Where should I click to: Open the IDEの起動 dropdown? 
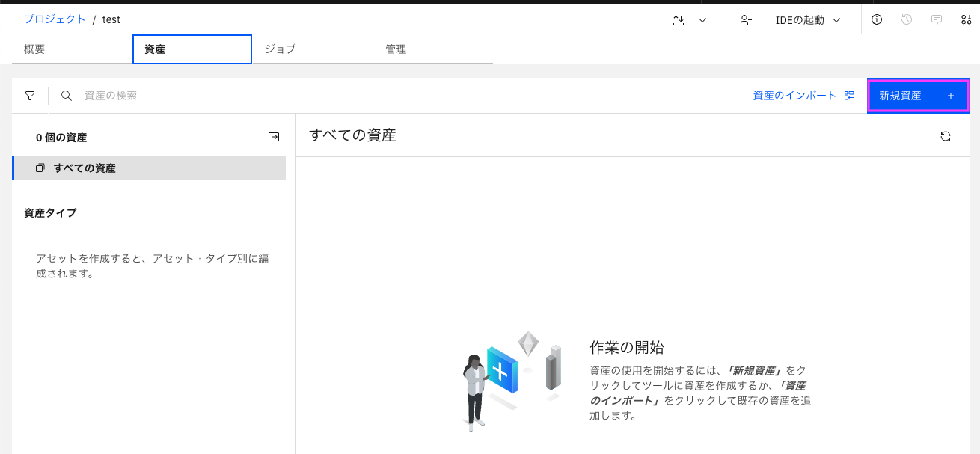click(808, 20)
